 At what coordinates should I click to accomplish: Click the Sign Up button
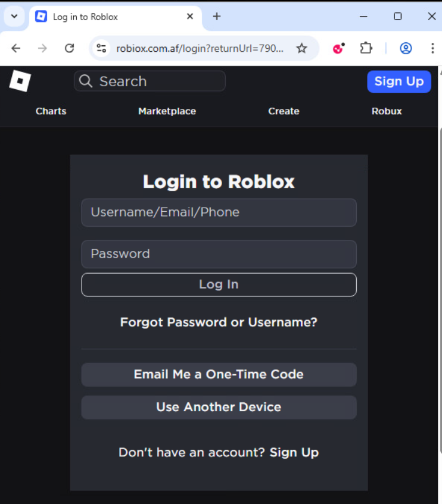399,81
